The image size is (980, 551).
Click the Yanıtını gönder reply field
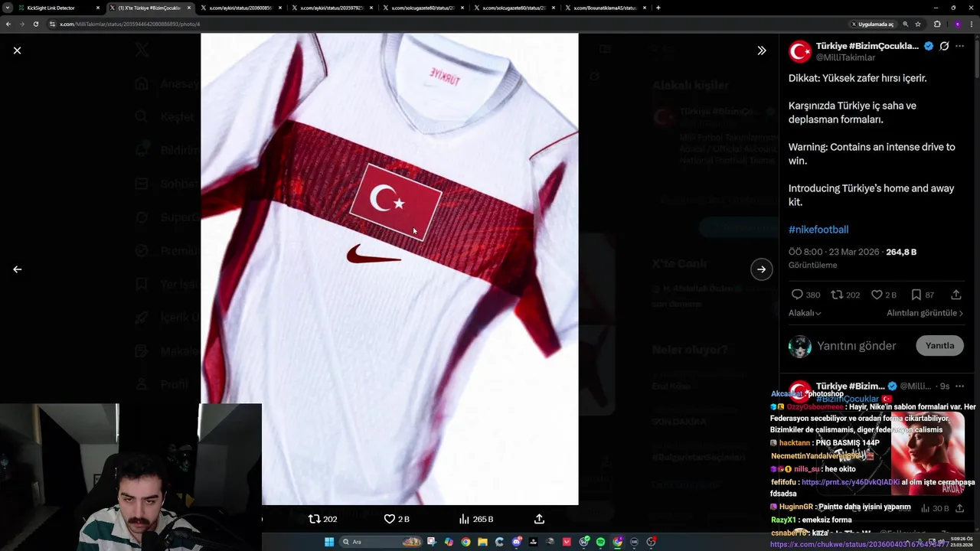856,346
